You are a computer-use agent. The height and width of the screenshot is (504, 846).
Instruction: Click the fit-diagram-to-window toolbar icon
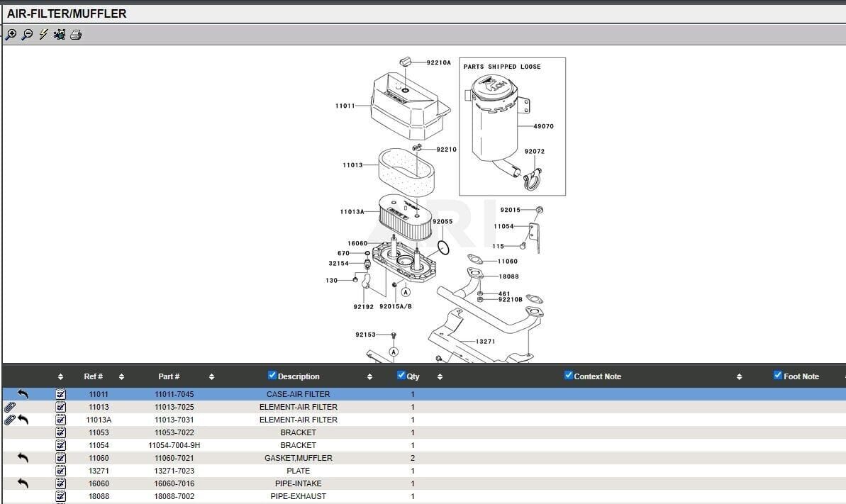tap(60, 34)
